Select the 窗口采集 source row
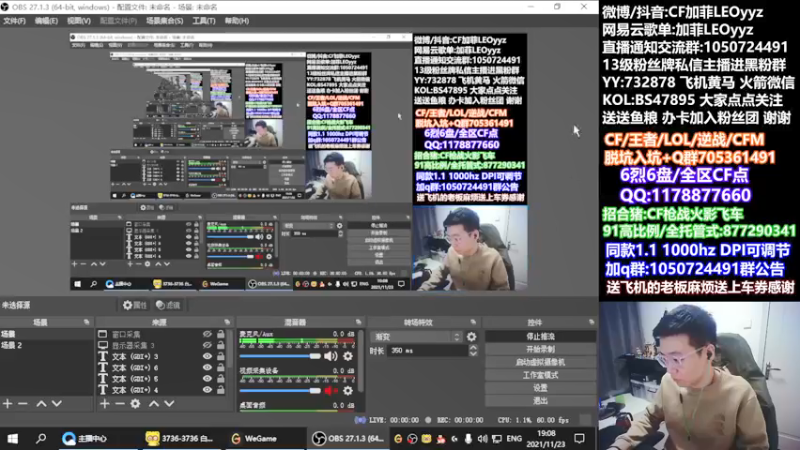800x450 pixels. pyautogui.click(x=162, y=334)
